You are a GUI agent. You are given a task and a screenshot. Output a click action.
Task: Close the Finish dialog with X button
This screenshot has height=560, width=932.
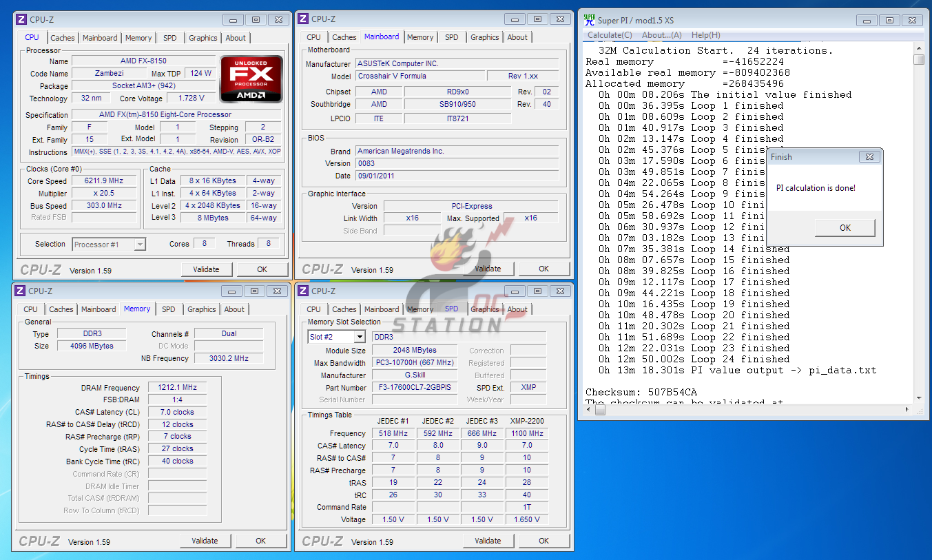tap(869, 157)
